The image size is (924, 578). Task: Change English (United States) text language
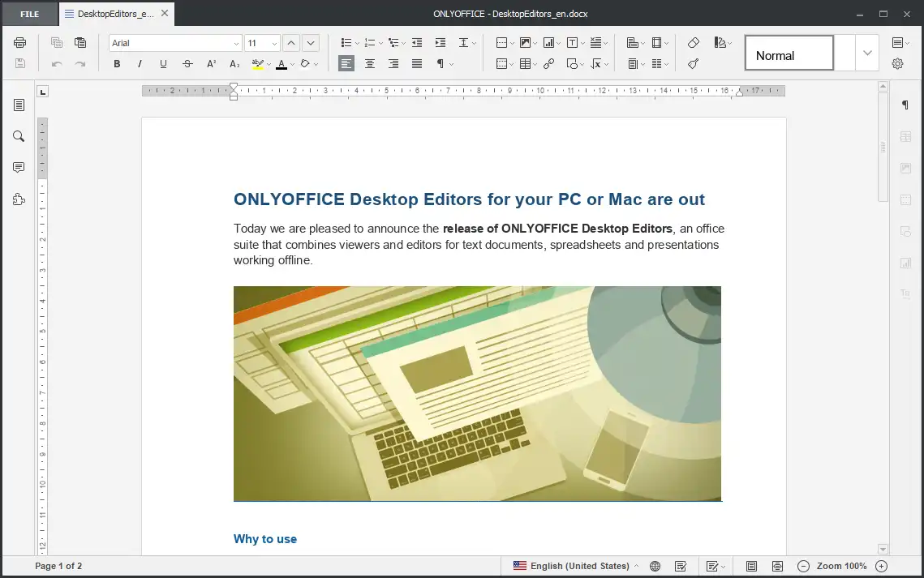click(x=576, y=566)
